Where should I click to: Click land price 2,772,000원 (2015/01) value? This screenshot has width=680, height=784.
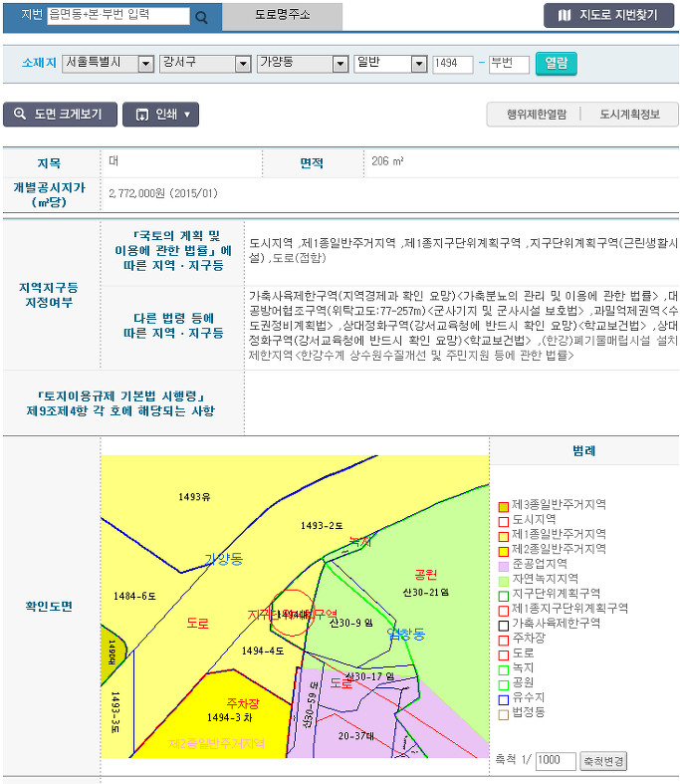pos(163,193)
